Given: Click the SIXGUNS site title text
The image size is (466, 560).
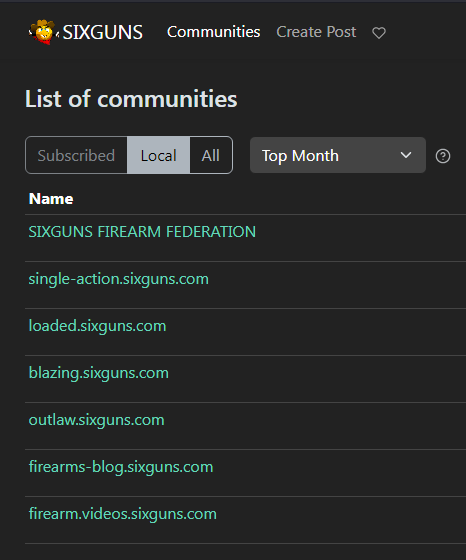Looking at the screenshot, I should [102, 32].
